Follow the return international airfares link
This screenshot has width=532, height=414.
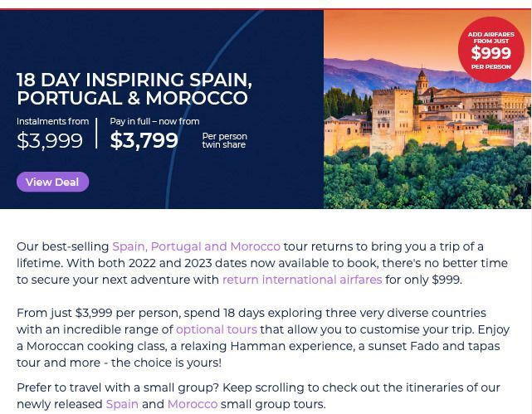[302, 280]
